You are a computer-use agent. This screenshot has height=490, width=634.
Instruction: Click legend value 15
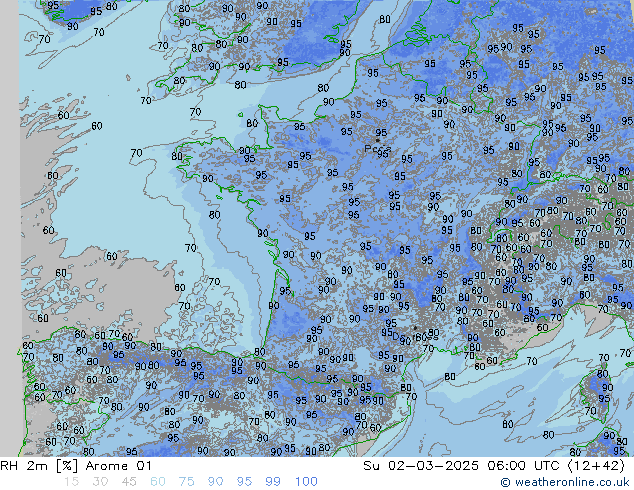tap(71, 482)
